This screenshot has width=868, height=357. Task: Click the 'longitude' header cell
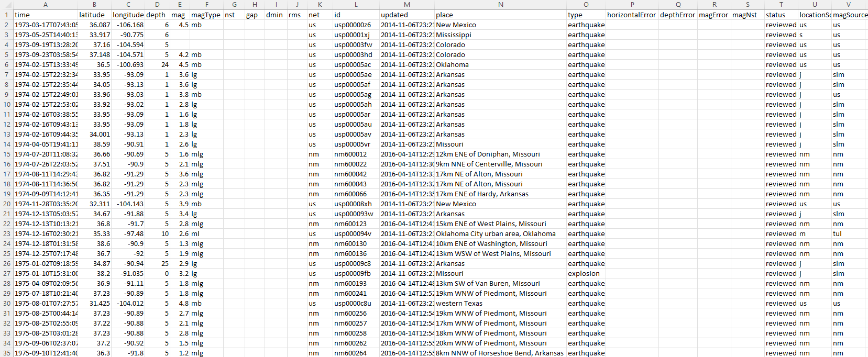(x=128, y=15)
